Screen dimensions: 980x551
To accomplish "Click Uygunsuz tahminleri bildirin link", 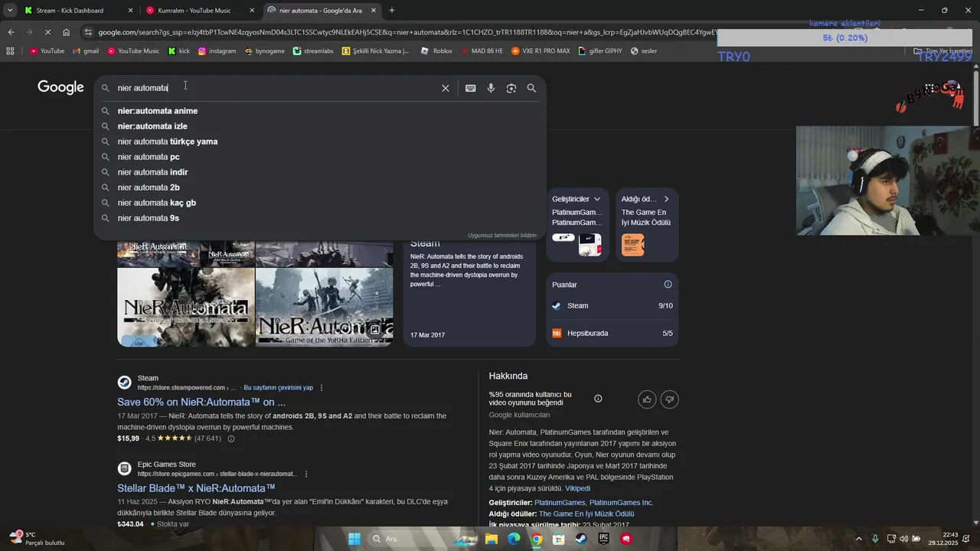I will 502,235.
